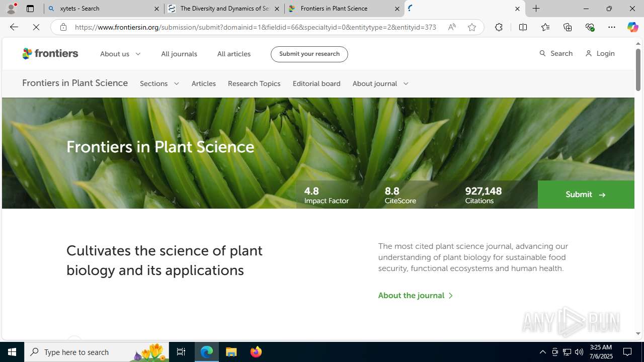The width and height of the screenshot is (644, 362).
Task: Click the Frontiers logo
Action: 50,53
